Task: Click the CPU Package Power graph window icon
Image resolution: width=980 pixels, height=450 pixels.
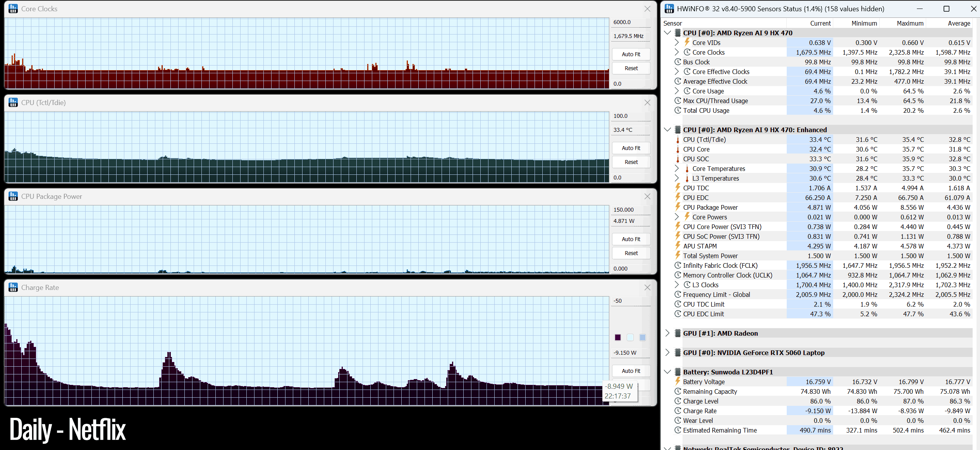Action: tap(13, 196)
